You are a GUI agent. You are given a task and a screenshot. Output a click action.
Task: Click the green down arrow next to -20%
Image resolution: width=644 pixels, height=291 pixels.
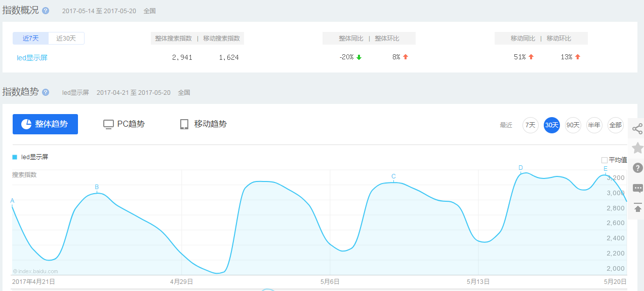coord(359,57)
